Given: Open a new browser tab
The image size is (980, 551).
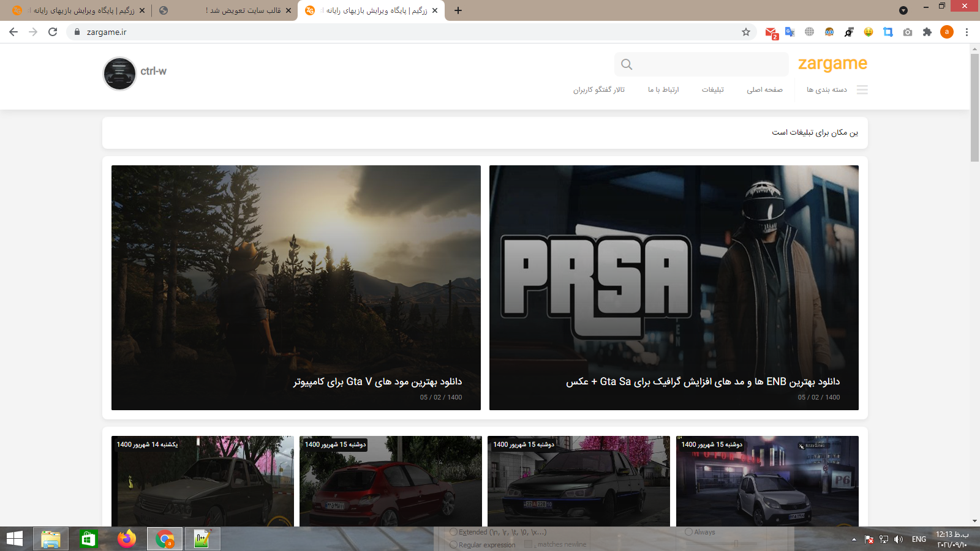Looking at the screenshot, I should tap(458, 10).
